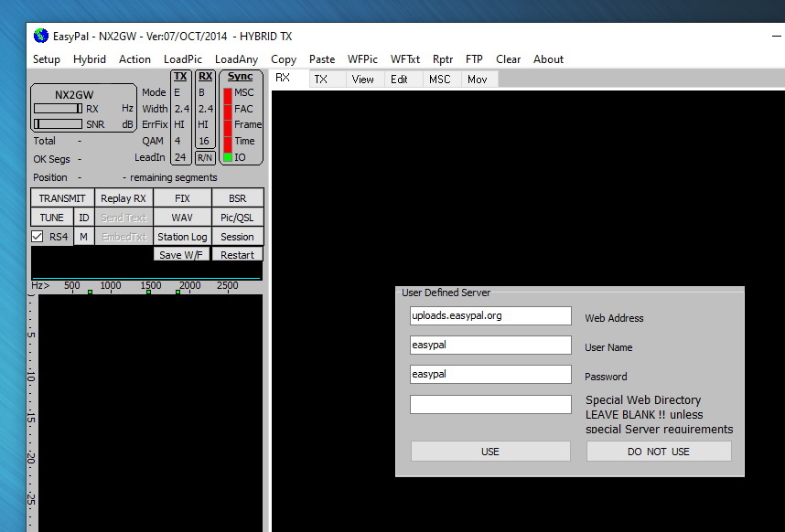Cycle the TX Mode value E

pyautogui.click(x=177, y=92)
